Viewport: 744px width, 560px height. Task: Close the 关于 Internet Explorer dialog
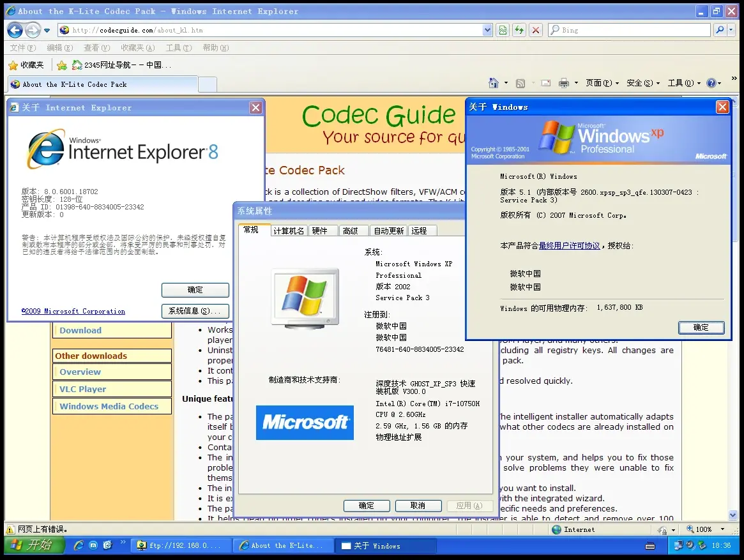pos(255,108)
